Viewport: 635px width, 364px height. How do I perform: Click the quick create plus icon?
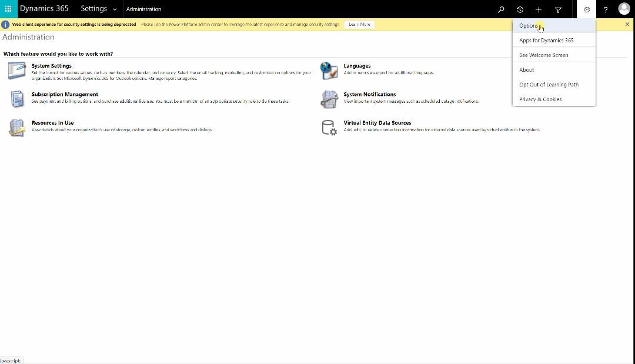[539, 9]
